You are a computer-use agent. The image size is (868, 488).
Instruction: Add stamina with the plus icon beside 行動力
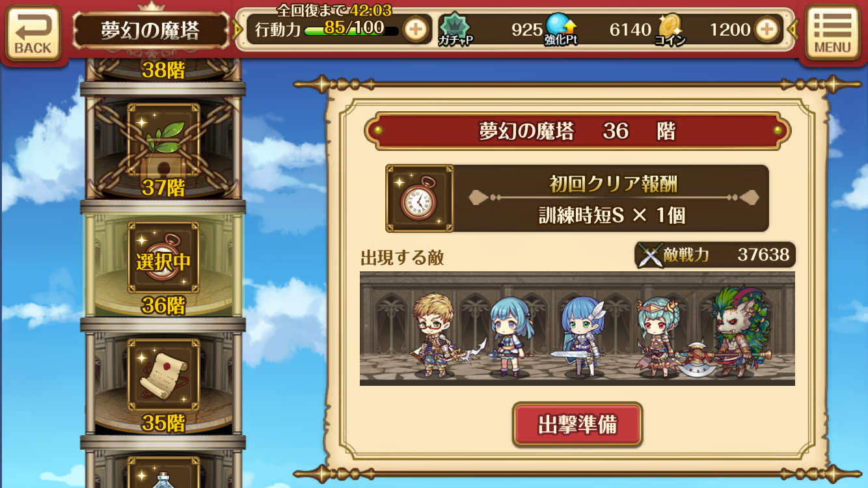[415, 29]
